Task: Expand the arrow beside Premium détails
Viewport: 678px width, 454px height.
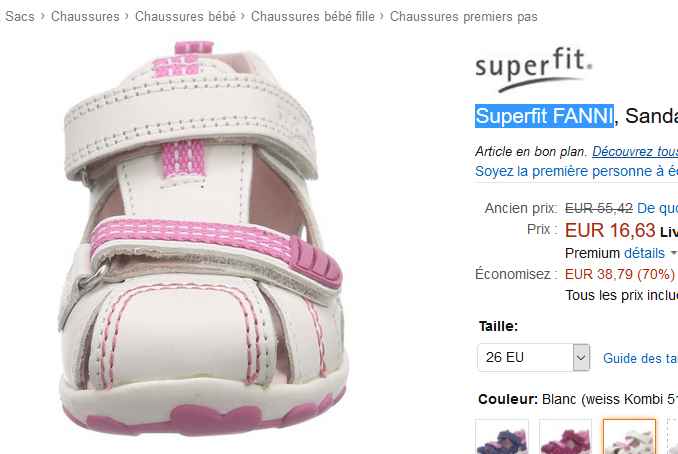Action: click(x=673, y=253)
